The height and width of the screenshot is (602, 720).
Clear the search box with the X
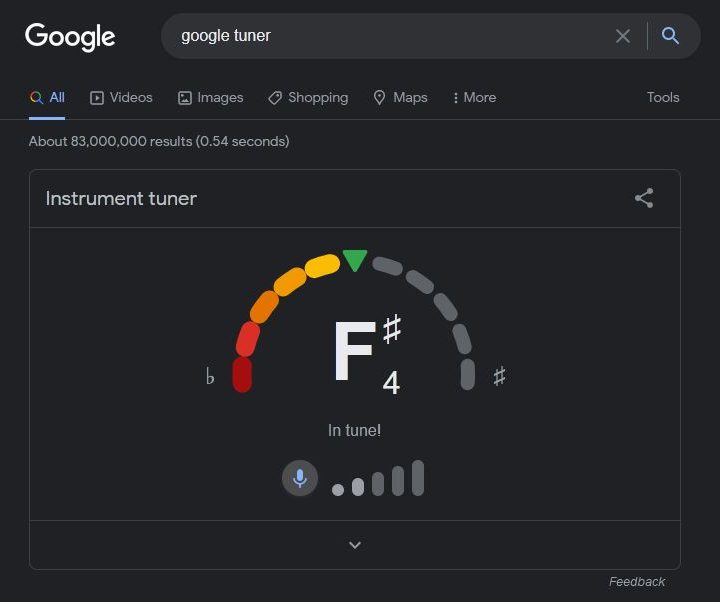tap(623, 36)
